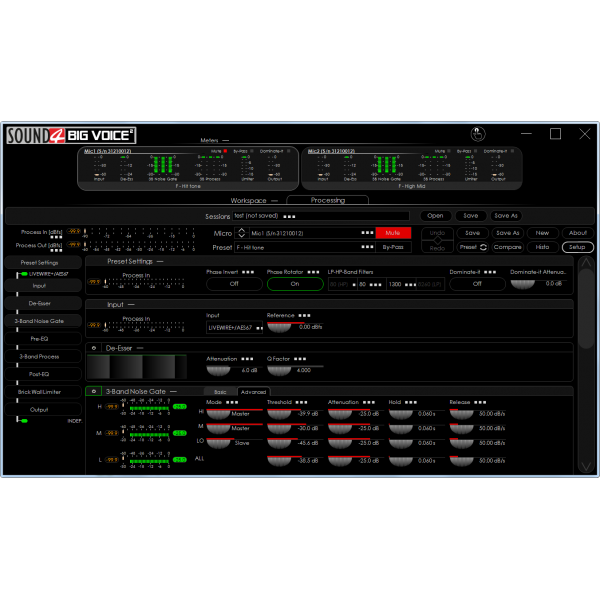600x600 pixels.
Task: Open Sessions three-dot options
Action: click(x=289, y=217)
